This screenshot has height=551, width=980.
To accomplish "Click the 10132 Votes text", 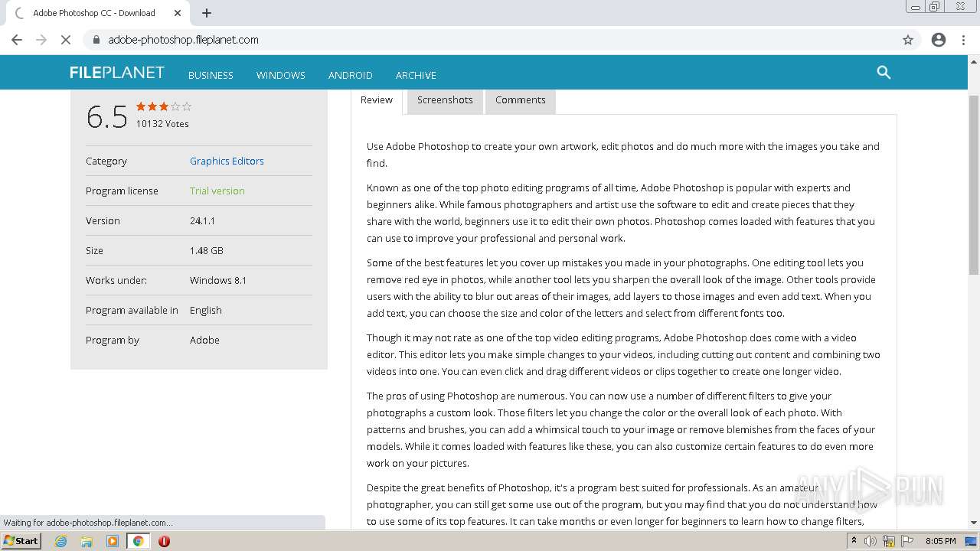I will click(162, 124).
